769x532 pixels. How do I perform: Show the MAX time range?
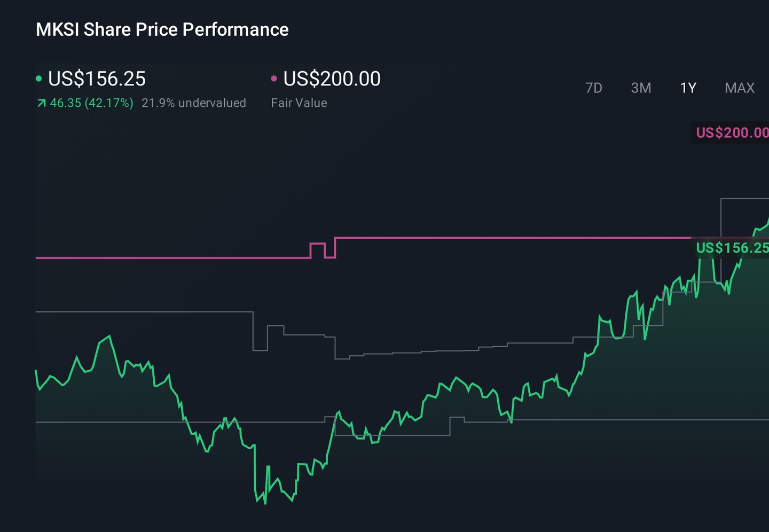tap(740, 88)
